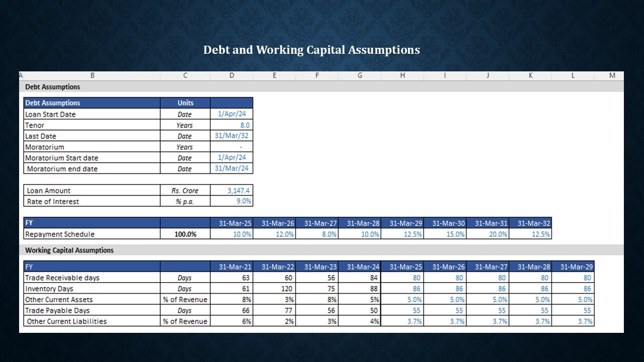
Task: Click the Trade Payable Days label
Action: (57, 310)
